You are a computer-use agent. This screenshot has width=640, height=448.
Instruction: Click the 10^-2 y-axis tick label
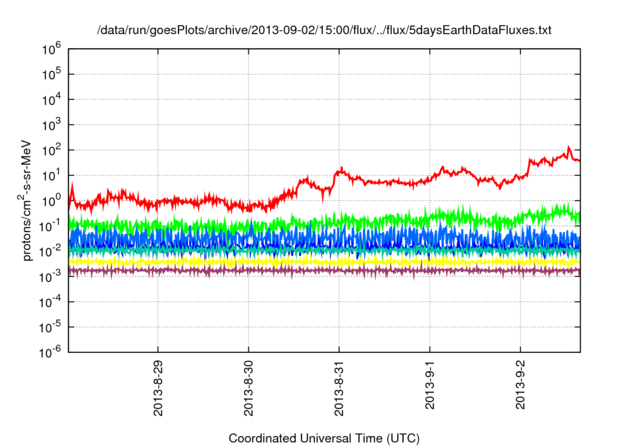click(51, 252)
